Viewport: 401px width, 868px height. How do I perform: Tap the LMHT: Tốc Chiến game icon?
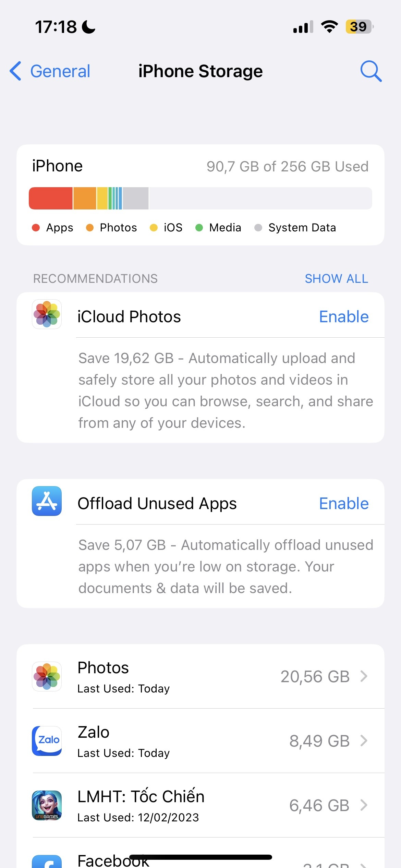pyautogui.click(x=47, y=805)
